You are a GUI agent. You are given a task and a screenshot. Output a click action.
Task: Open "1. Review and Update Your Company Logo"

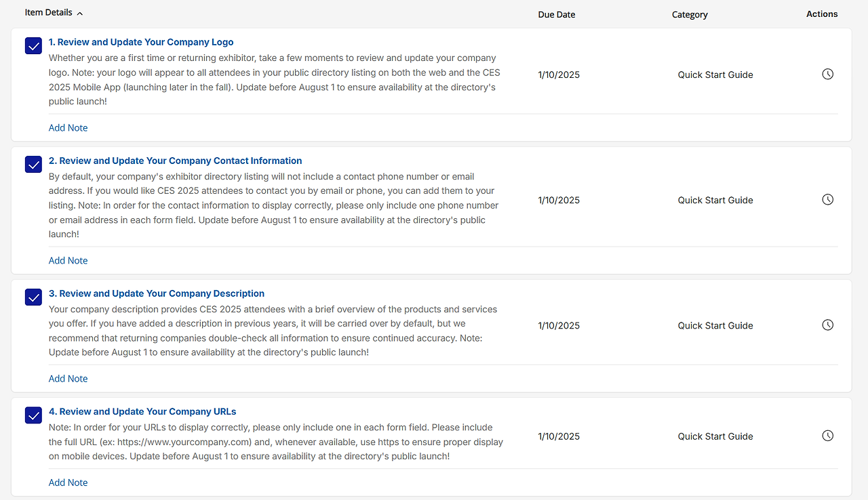(x=141, y=42)
